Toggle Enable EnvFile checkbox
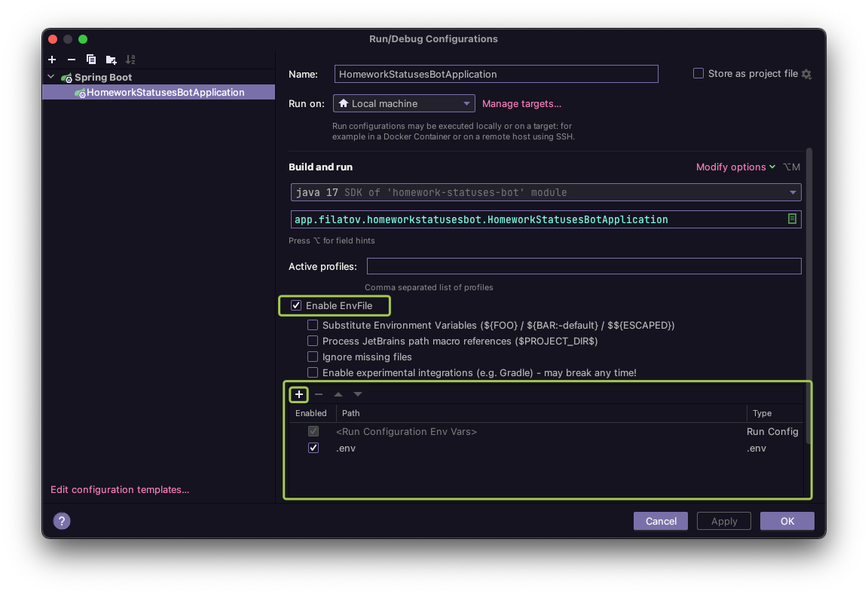868x594 pixels. coord(296,305)
